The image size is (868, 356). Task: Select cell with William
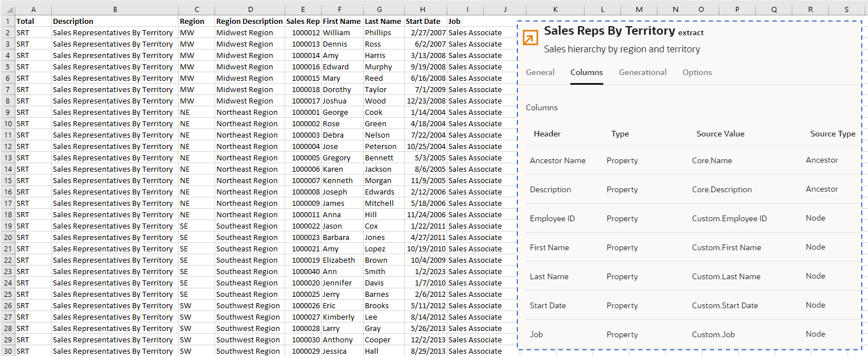click(342, 32)
